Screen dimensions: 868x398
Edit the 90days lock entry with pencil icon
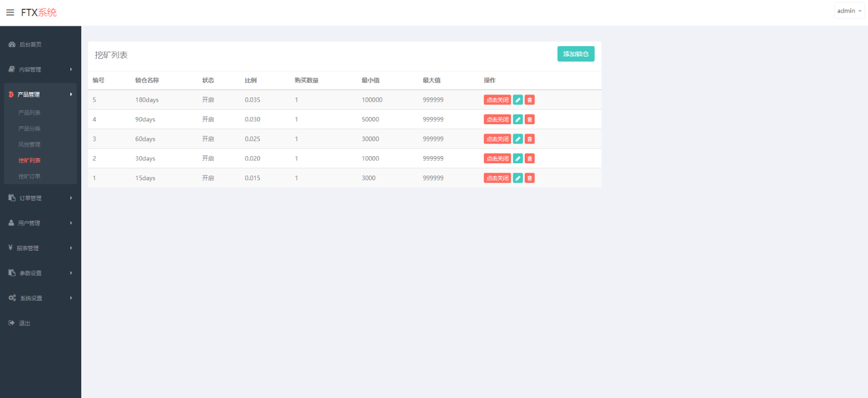[518, 119]
